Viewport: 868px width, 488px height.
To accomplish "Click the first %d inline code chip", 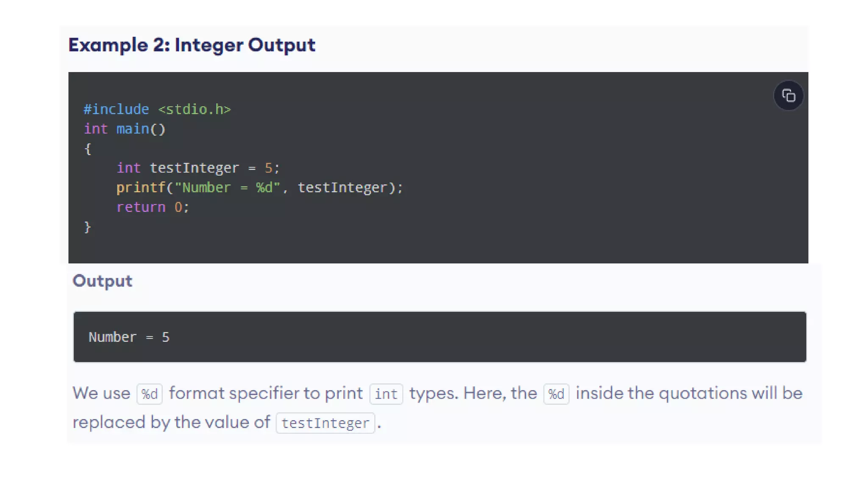I will 150,394.
